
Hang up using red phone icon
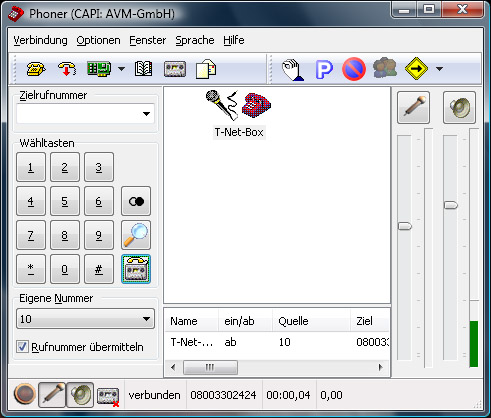pyautogui.click(x=67, y=69)
